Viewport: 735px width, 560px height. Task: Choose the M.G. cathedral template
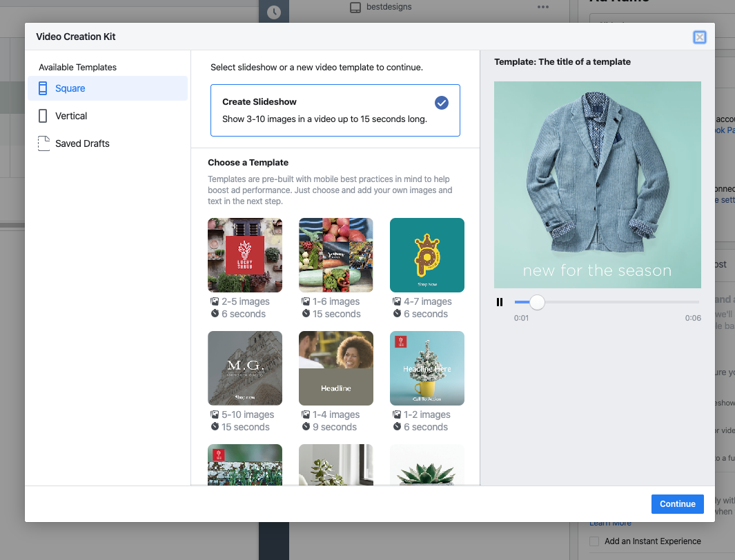pos(245,368)
